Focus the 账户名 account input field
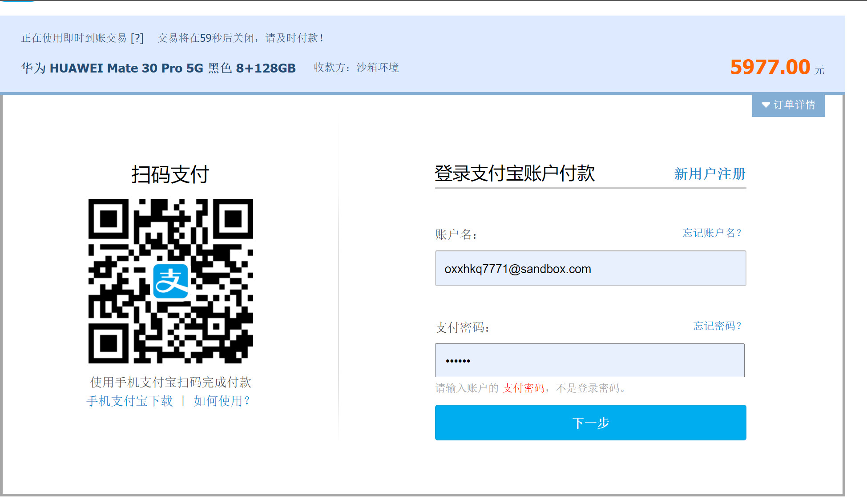The height and width of the screenshot is (504, 867). 590,269
